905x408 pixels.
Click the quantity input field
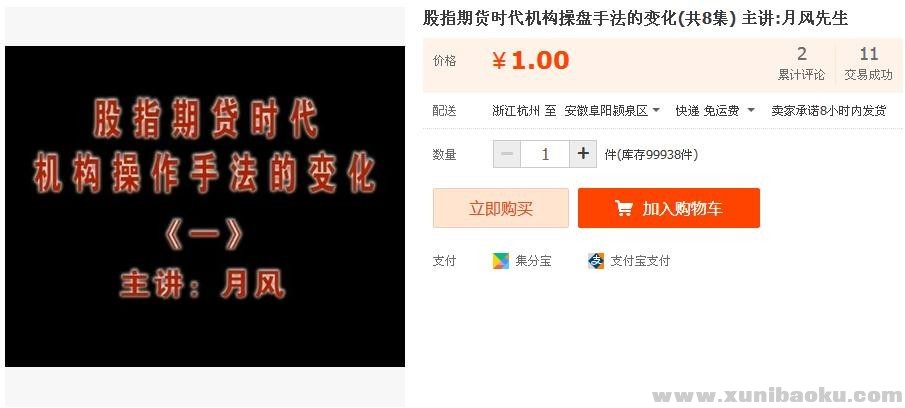coord(545,154)
